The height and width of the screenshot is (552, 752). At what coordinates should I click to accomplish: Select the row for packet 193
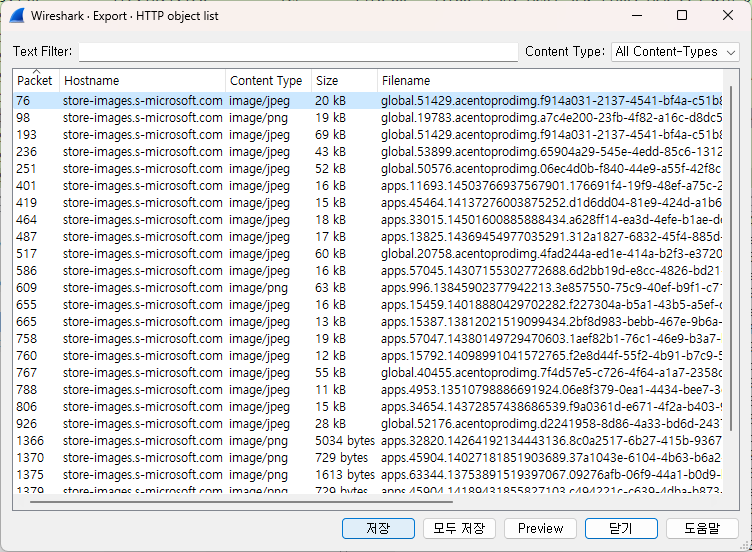pos(368,135)
